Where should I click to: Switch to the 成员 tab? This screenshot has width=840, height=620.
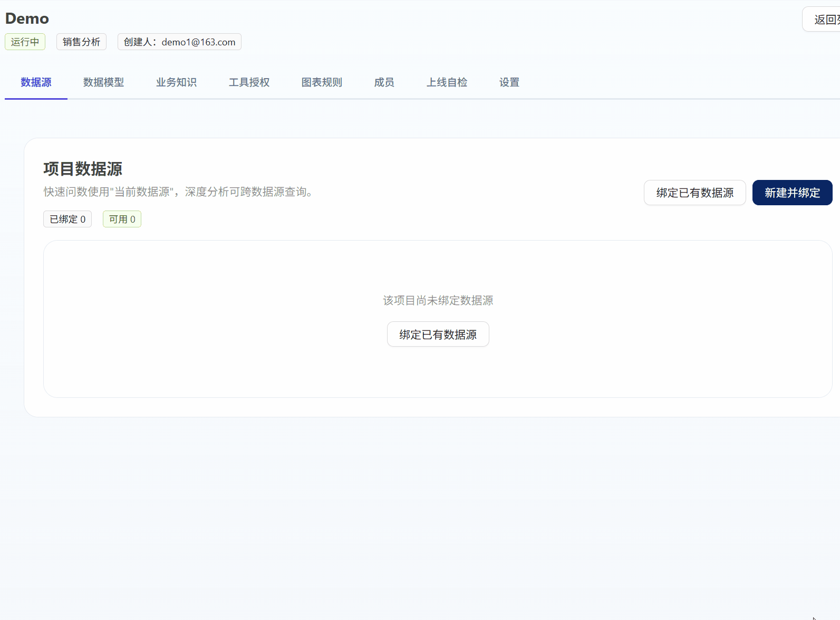384,82
